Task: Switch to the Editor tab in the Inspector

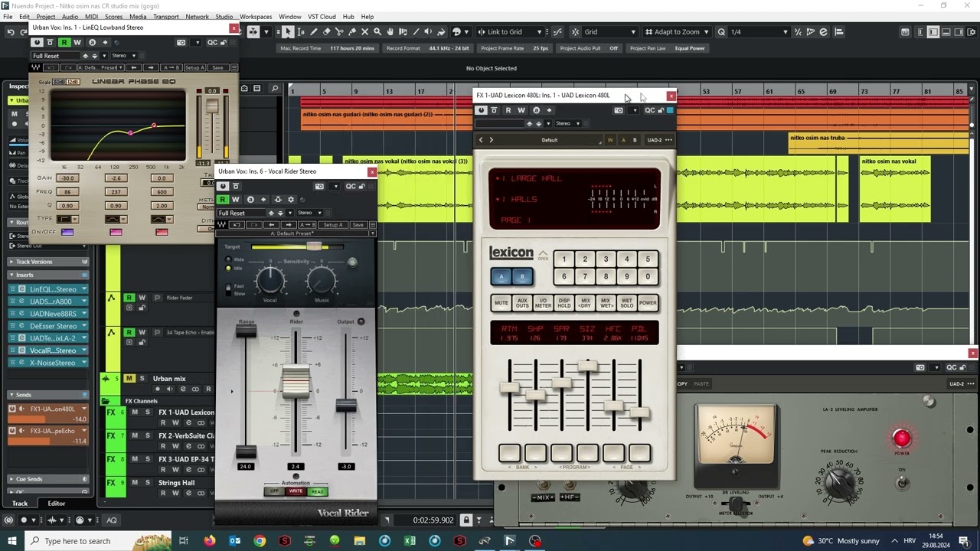Action: coord(57,504)
